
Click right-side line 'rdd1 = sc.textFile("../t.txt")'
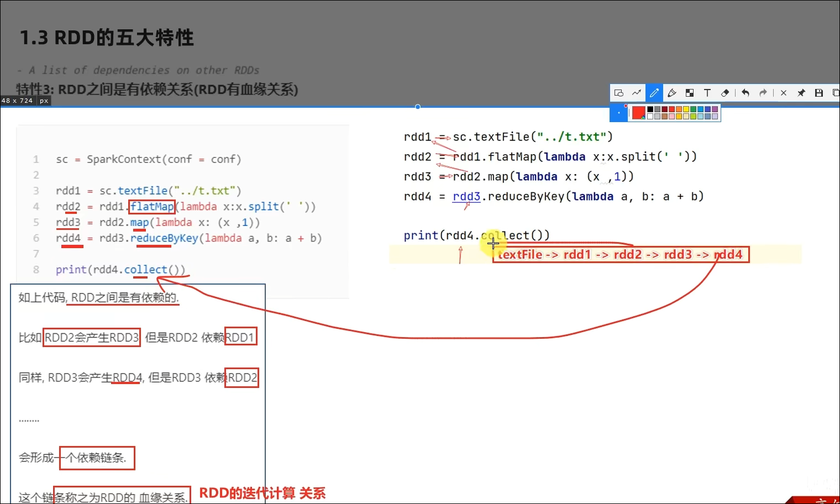(508, 136)
